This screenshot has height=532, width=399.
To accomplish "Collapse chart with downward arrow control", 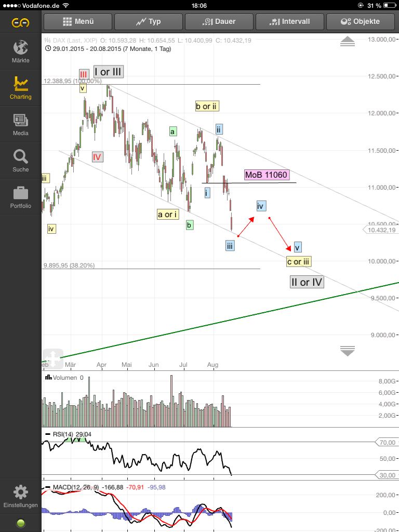I will pyautogui.click(x=348, y=351).
